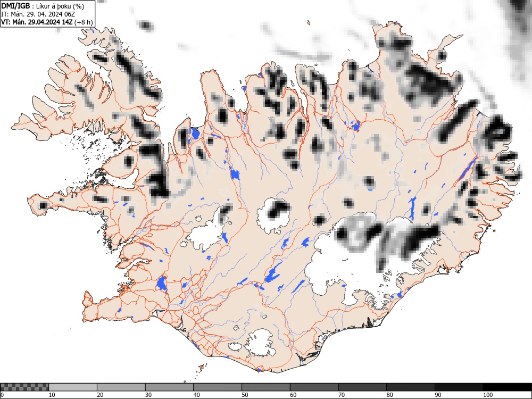Click the initial time line "IT: Mán. 29. 04. 2024 06Z"
Viewport: 532px width, 399px height.
coord(38,14)
